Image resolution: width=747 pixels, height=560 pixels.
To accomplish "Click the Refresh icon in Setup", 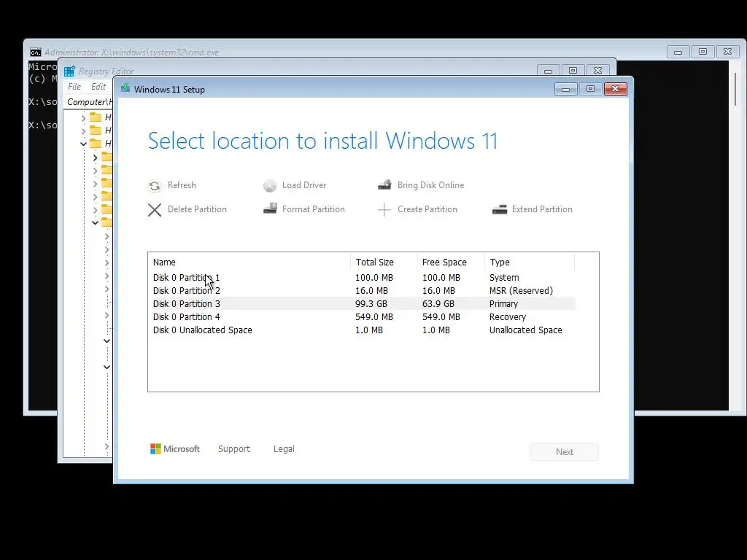I will tap(155, 186).
